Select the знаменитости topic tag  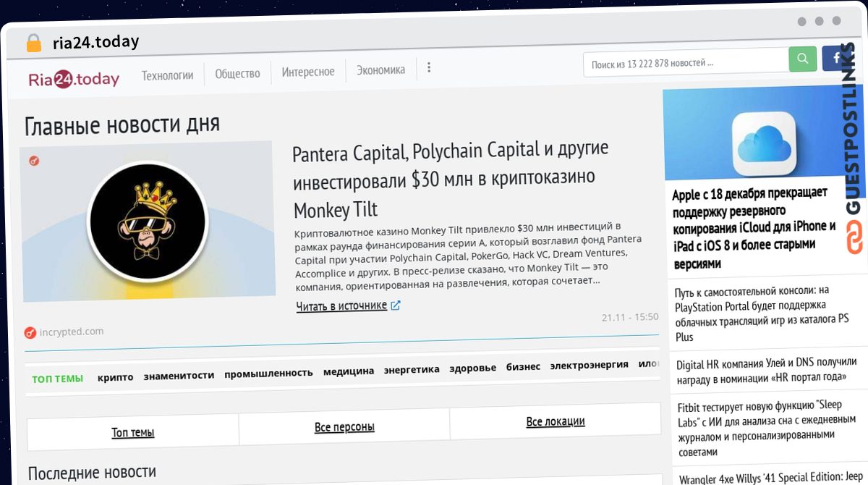tap(179, 376)
